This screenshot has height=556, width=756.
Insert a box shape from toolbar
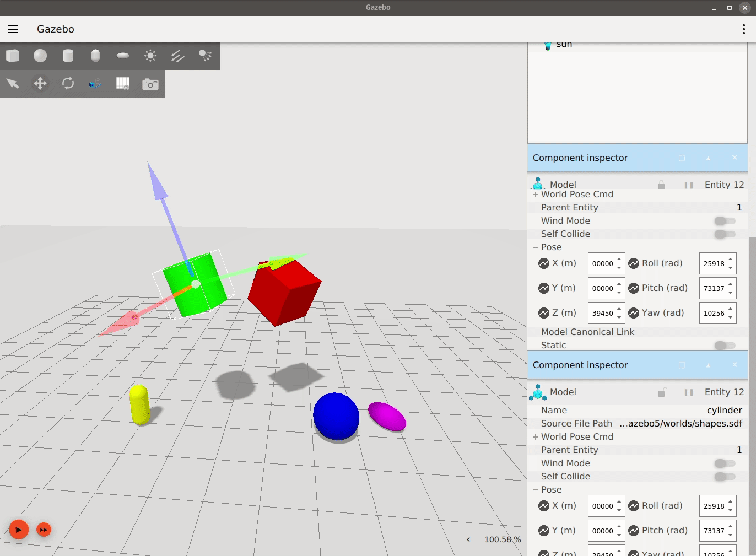(x=13, y=56)
